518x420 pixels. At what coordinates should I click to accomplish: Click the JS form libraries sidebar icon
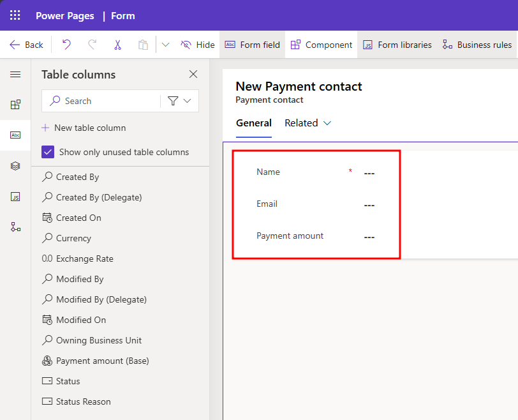coord(15,197)
